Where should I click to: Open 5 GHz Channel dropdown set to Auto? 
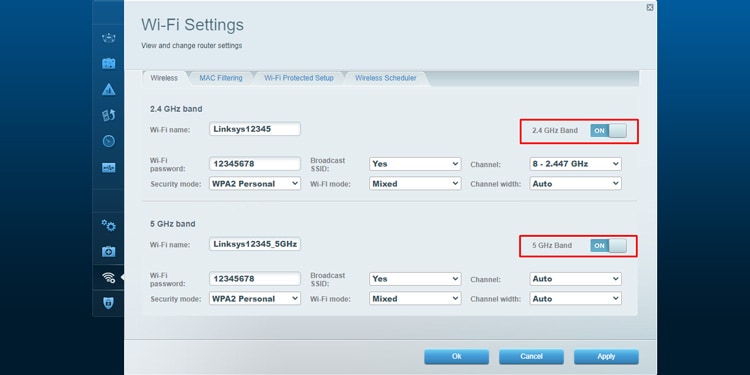tap(575, 279)
